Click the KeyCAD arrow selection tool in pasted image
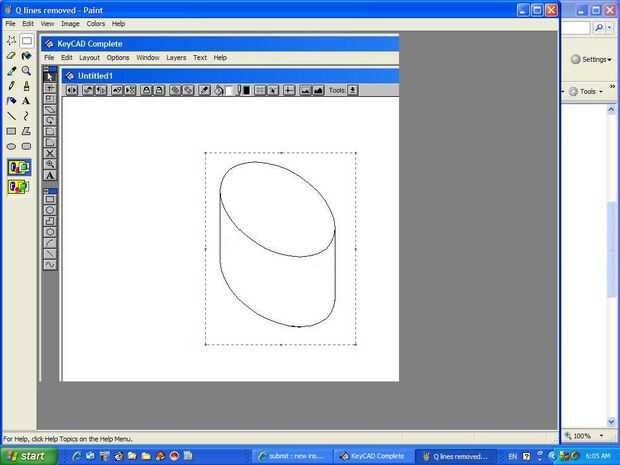The height and width of the screenshot is (465, 620). click(x=50, y=77)
